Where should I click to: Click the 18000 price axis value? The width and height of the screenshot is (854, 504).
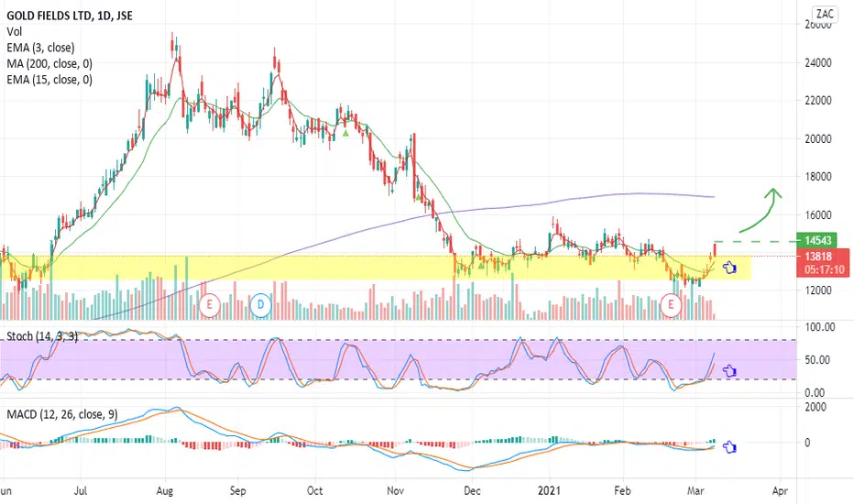coord(818,177)
